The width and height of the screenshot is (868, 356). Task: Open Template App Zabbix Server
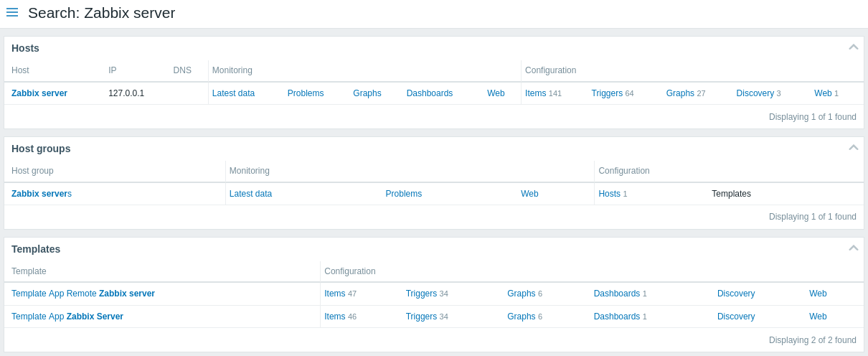click(x=67, y=317)
